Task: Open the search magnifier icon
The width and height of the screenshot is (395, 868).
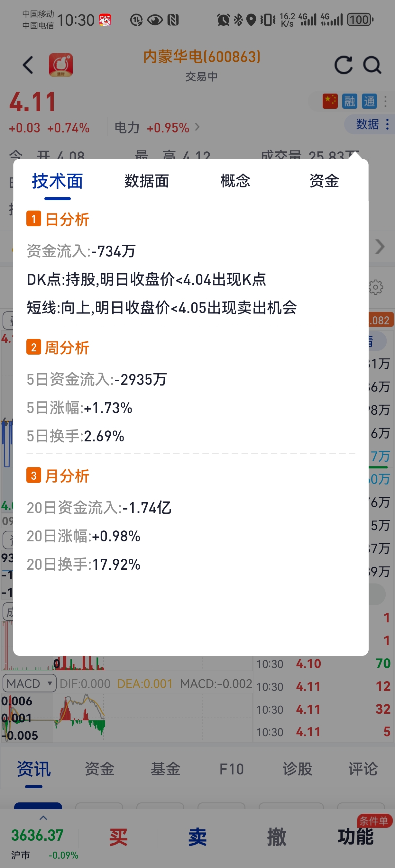Action: point(372,65)
